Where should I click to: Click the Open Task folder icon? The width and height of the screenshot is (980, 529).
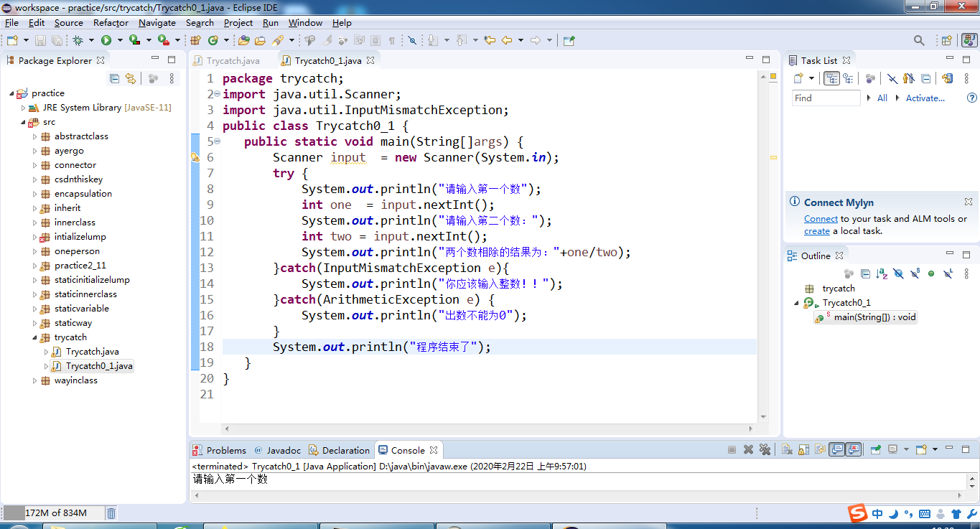click(260, 40)
